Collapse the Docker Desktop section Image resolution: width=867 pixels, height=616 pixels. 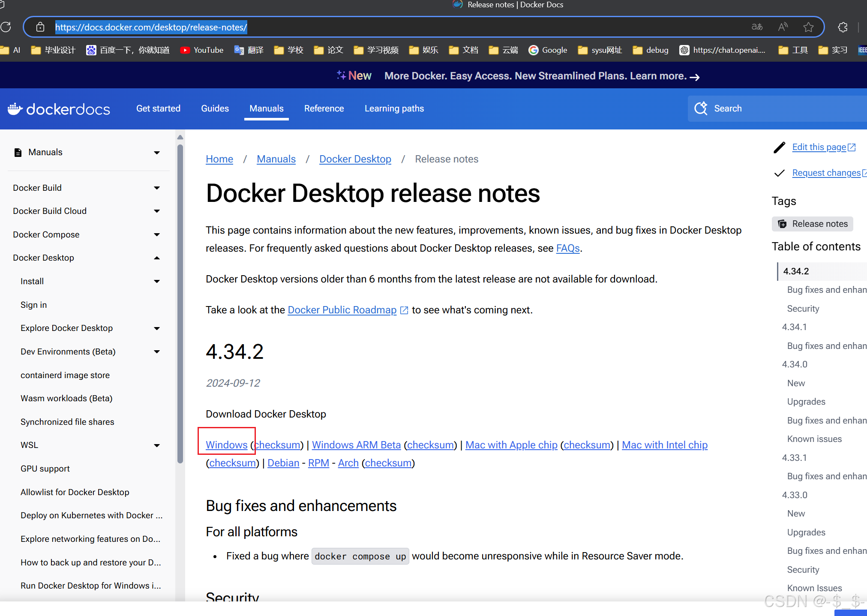(157, 258)
